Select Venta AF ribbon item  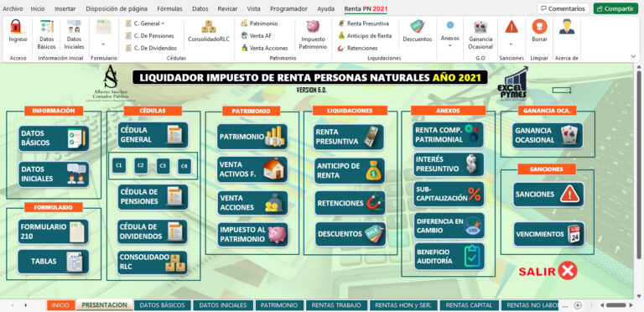257,36
